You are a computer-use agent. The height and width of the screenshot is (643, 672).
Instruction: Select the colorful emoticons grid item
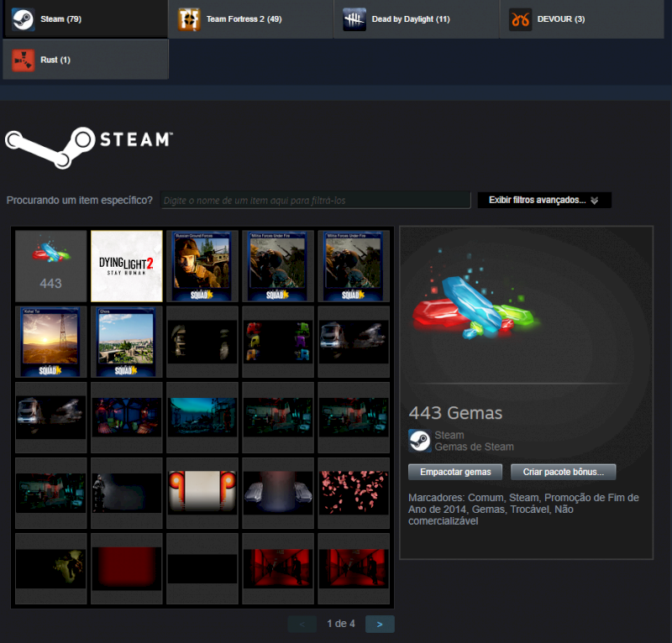click(x=277, y=342)
